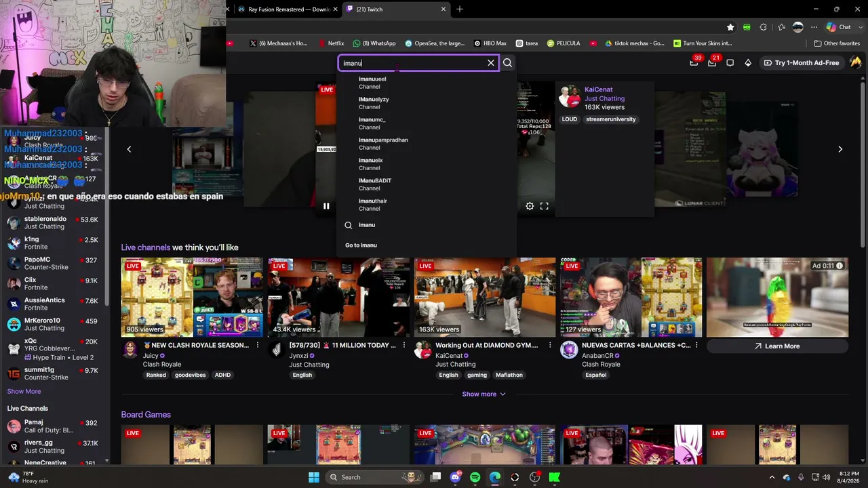Open Twitch notifications inbox with 39 badge
868x488 pixels.
pyautogui.click(x=694, y=63)
